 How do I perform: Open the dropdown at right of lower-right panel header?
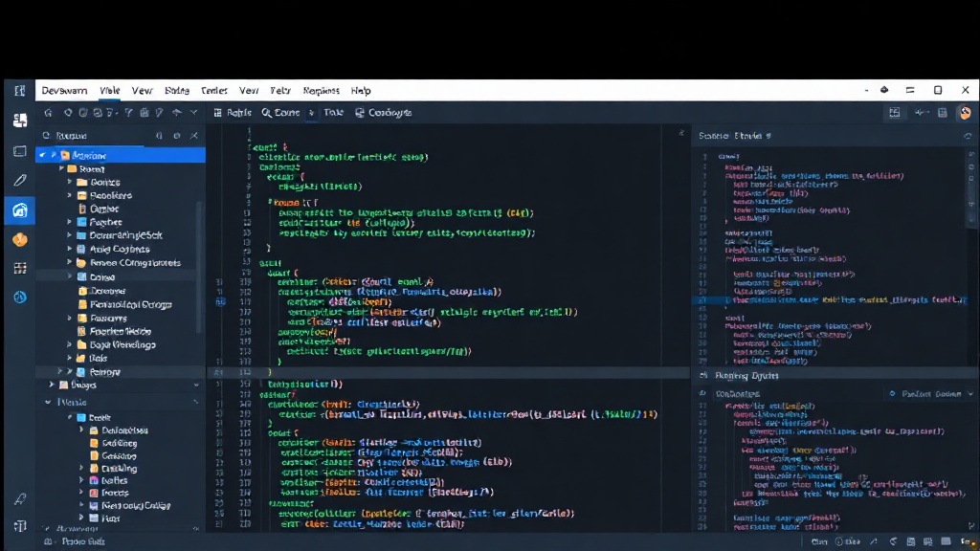click(x=970, y=394)
